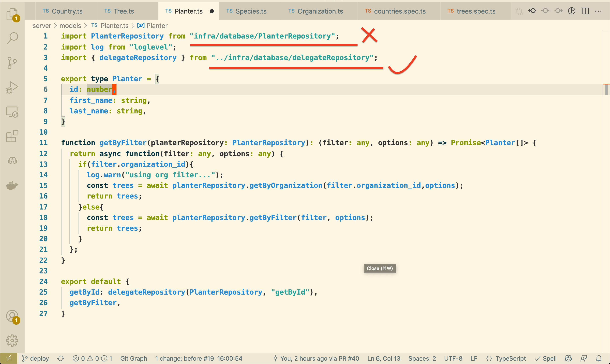610x364 pixels.
Task: Click line number 24 in the gutter
Action: point(43,282)
